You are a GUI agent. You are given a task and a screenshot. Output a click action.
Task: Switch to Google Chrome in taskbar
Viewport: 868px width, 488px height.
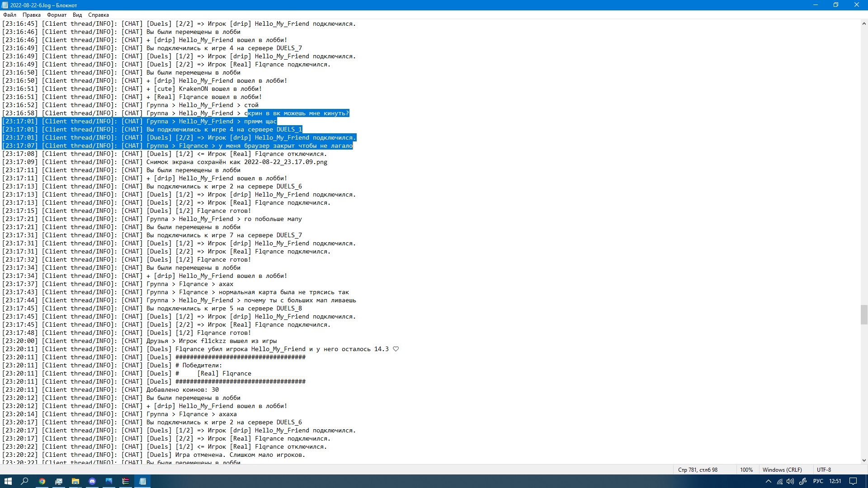coord(42,481)
